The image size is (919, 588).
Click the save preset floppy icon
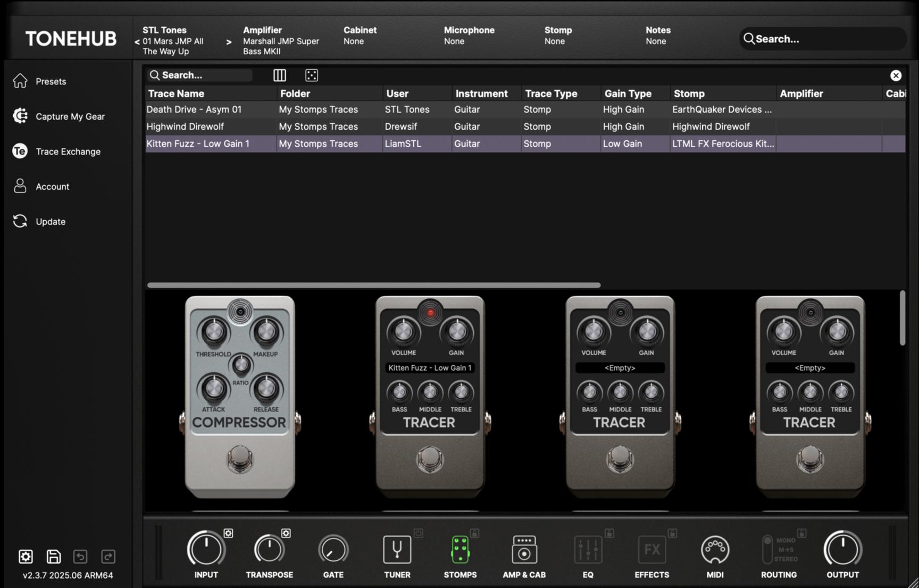[x=53, y=556]
